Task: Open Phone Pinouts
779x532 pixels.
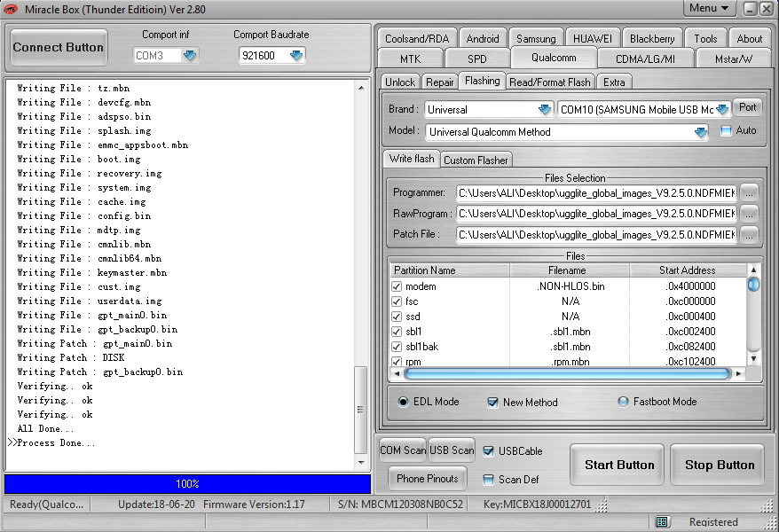Action: point(428,479)
